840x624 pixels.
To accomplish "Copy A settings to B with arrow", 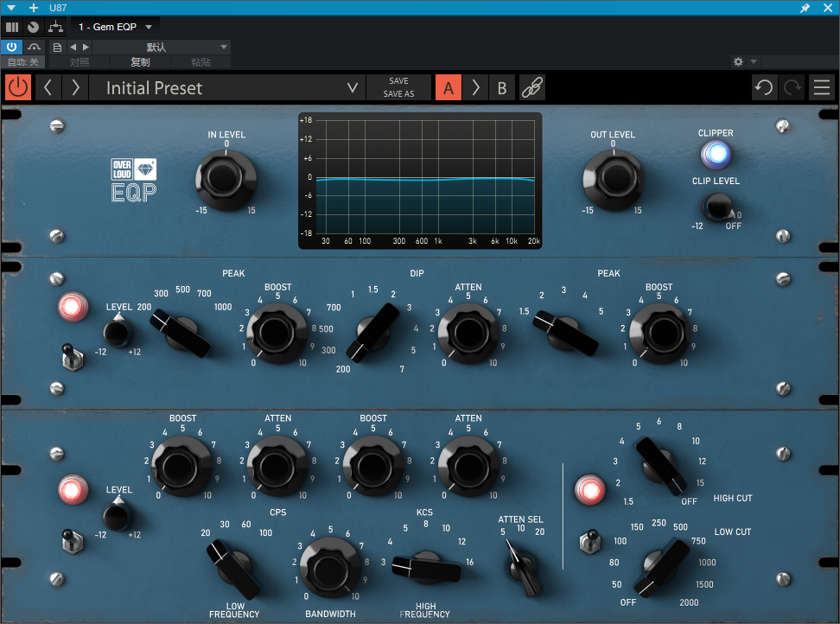I will (475, 87).
